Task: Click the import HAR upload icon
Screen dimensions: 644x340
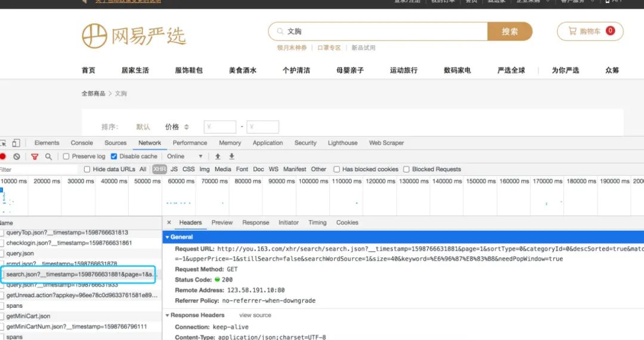Action: (218, 156)
